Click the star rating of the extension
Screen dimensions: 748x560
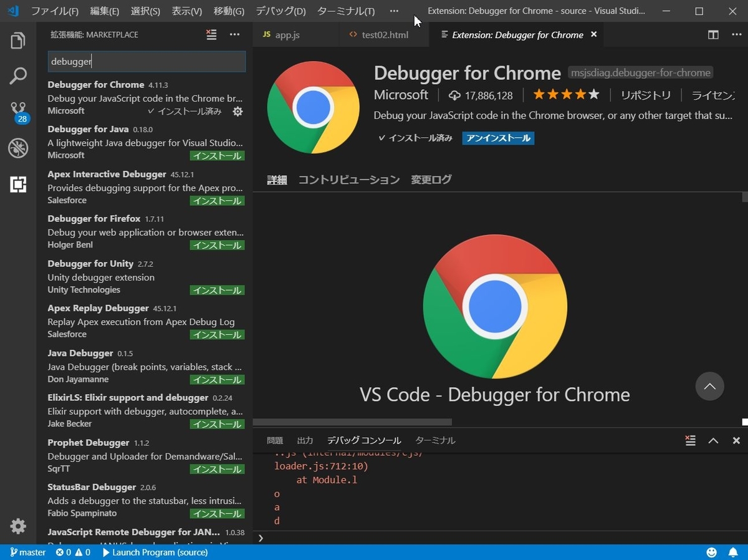point(566,95)
